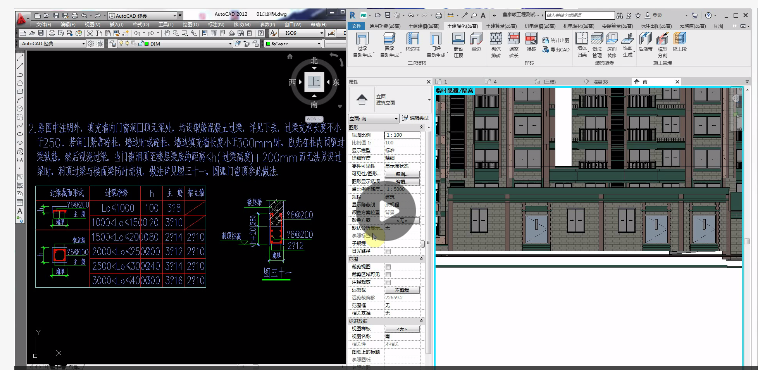The width and height of the screenshot is (758, 370).
Task: Close the active South elevation view tab
Action: pos(676,81)
